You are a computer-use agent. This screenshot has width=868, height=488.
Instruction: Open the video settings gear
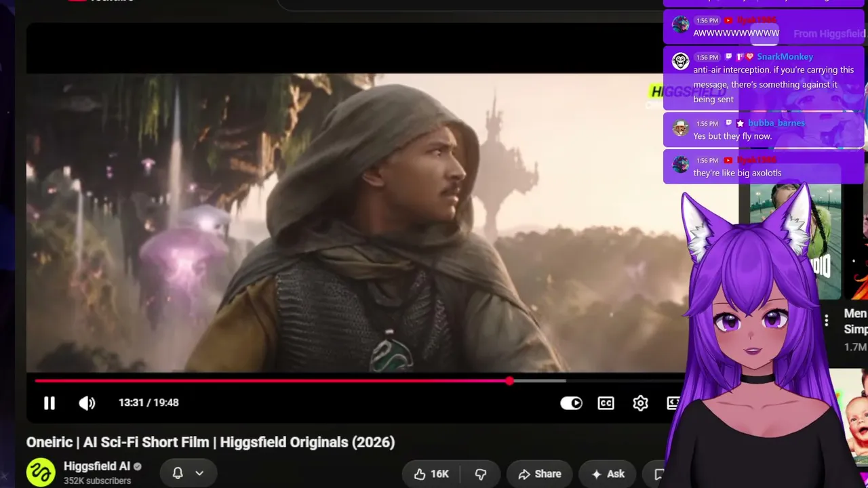640,403
